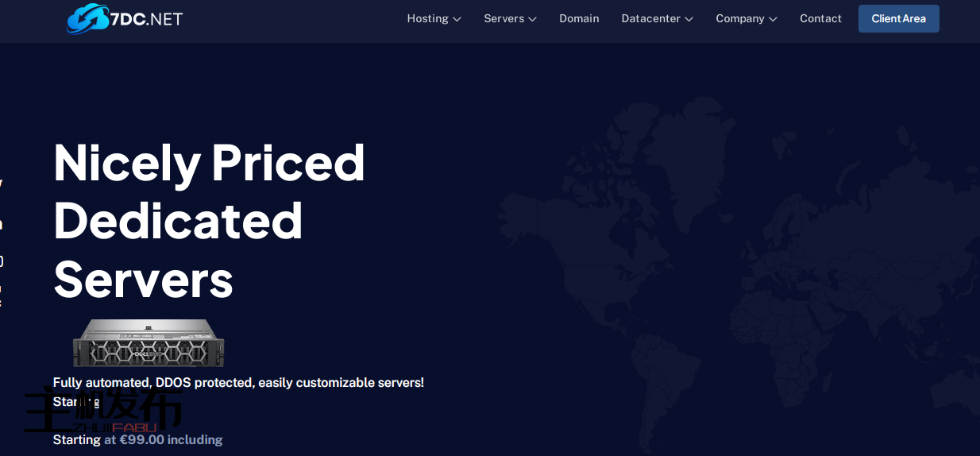Click the DDOS protected tagline text
This screenshot has width=980, height=456.
[x=238, y=382]
